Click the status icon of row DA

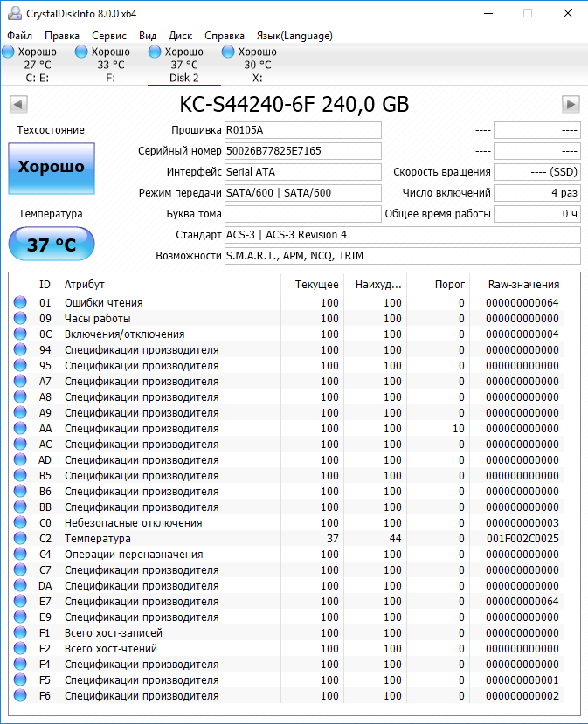(x=20, y=585)
